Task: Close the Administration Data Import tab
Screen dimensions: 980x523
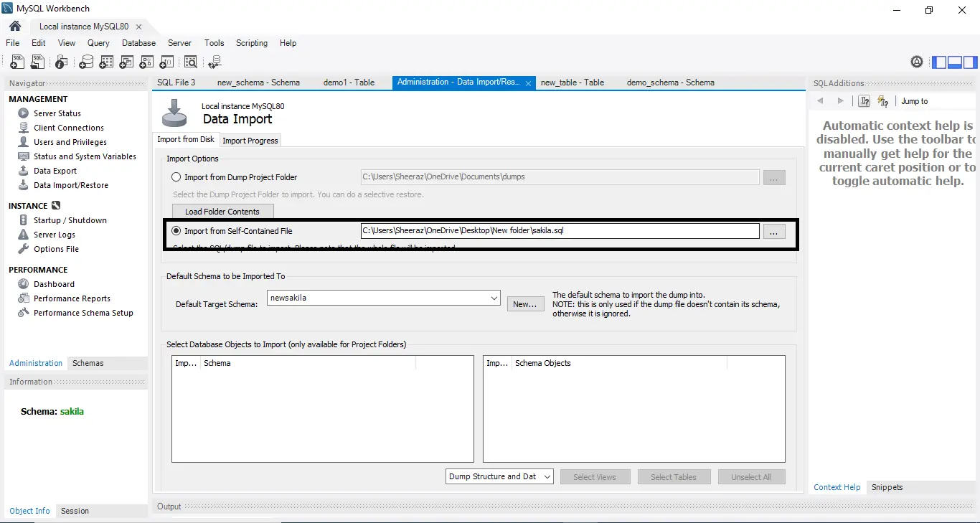Action: pos(529,83)
